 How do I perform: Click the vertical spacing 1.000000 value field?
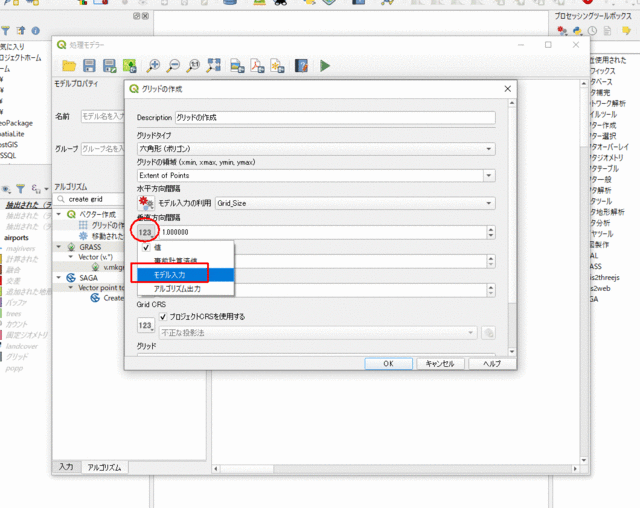click(x=322, y=232)
